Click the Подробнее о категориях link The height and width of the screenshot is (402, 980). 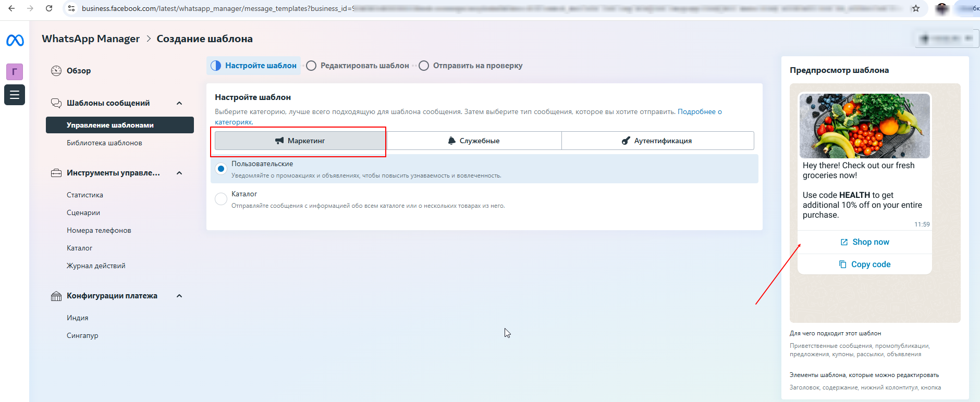pyautogui.click(x=700, y=111)
